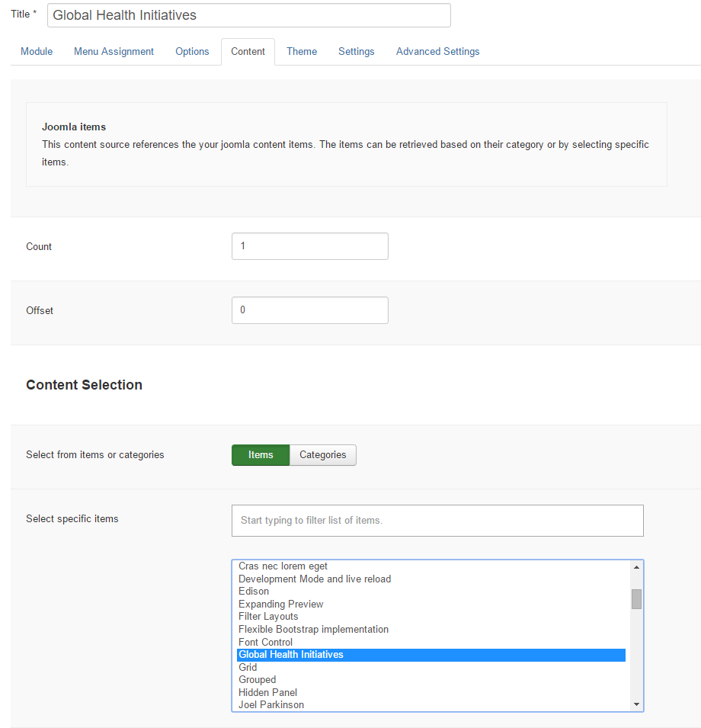Switch content selection to Categories
701x728 pixels.
click(x=323, y=455)
